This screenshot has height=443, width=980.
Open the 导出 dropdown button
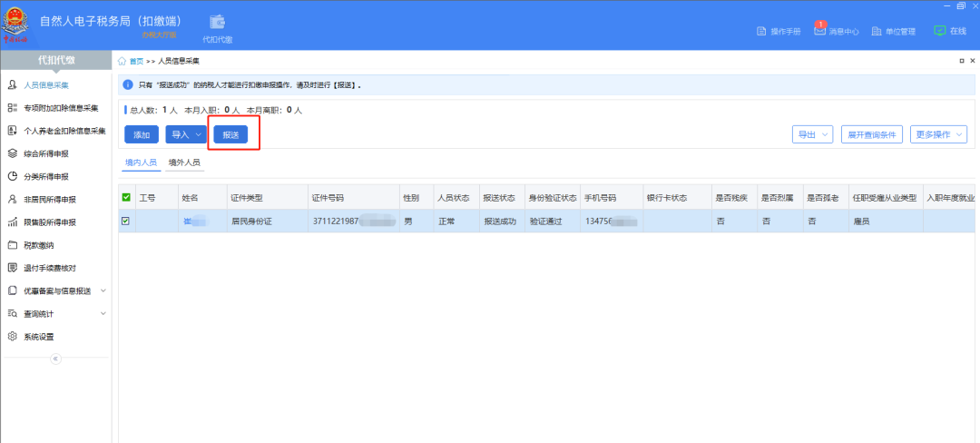812,134
